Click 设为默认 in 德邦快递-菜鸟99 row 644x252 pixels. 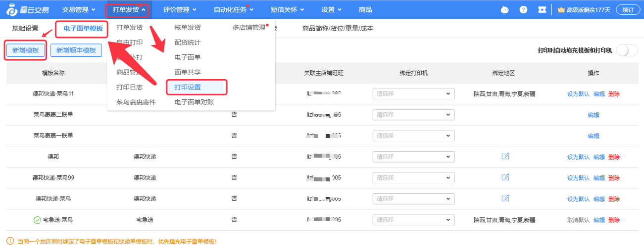pyautogui.click(x=579, y=178)
